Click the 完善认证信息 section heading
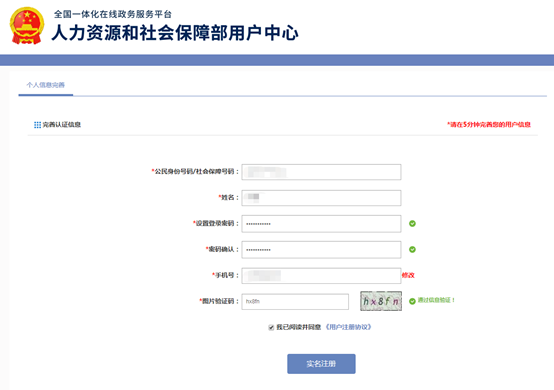 tap(61, 125)
